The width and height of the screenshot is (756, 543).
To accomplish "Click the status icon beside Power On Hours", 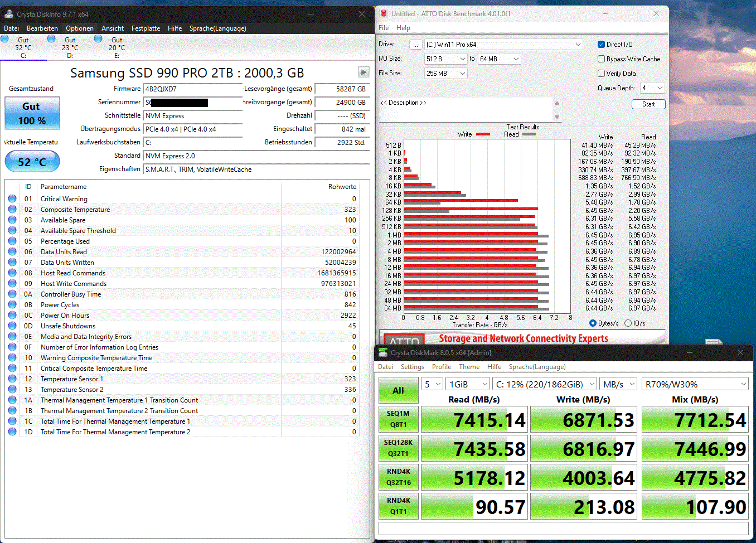I will 12,315.
